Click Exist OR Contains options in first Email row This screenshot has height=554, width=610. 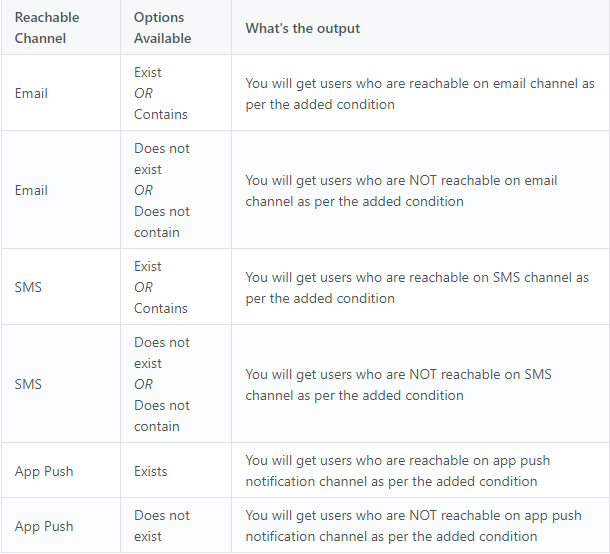[x=160, y=93]
